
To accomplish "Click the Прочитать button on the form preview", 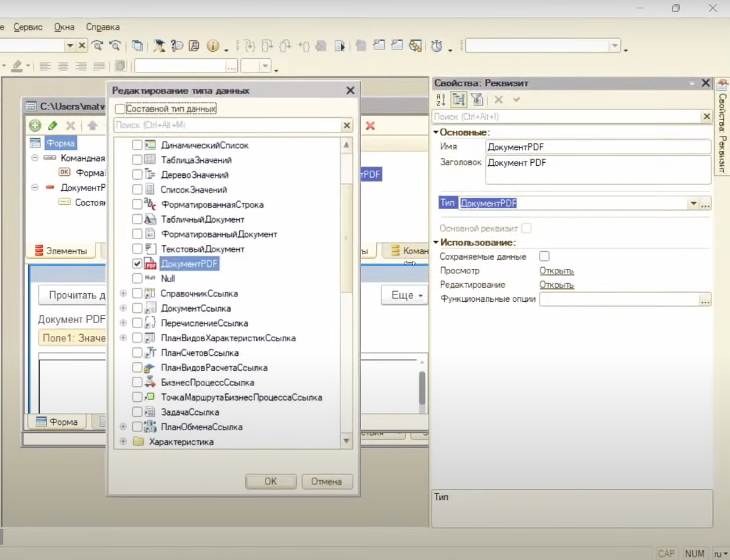I will pyautogui.click(x=72, y=295).
